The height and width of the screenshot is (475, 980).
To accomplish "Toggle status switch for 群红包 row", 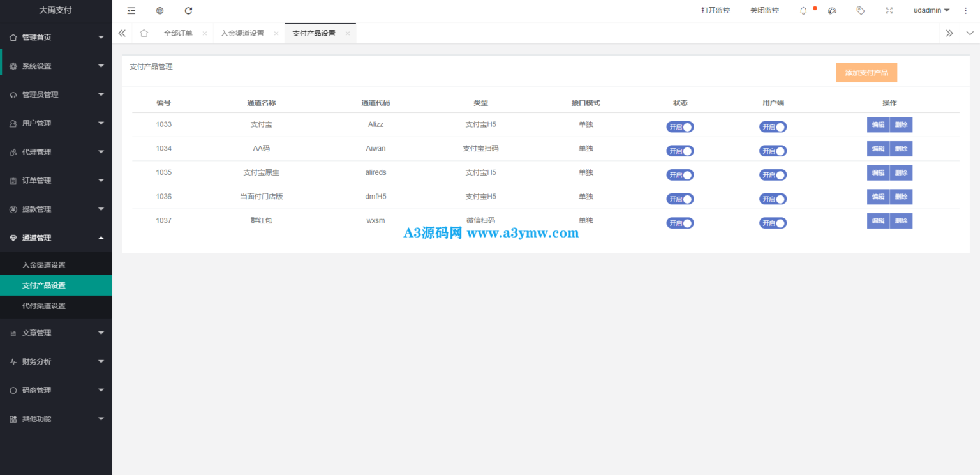I will 680,223.
